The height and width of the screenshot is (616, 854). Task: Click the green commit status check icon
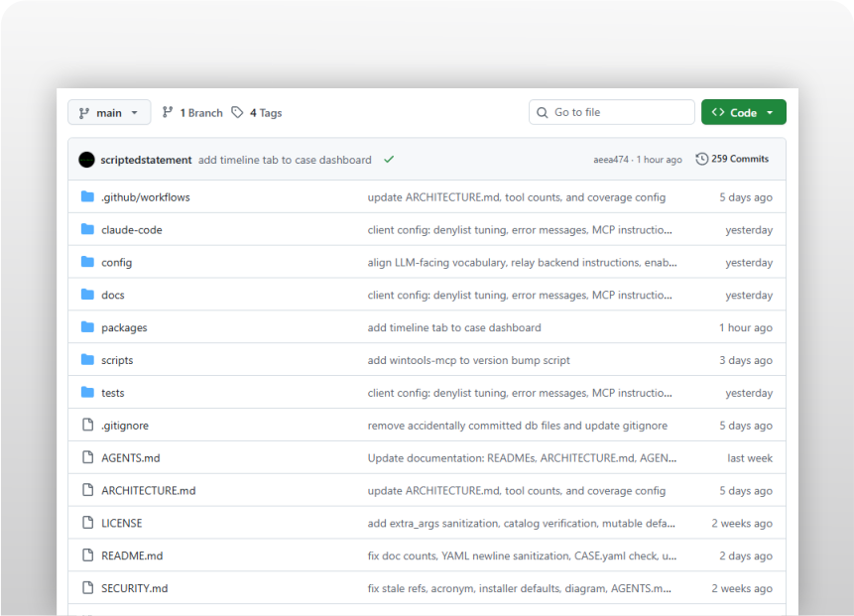[x=389, y=159]
